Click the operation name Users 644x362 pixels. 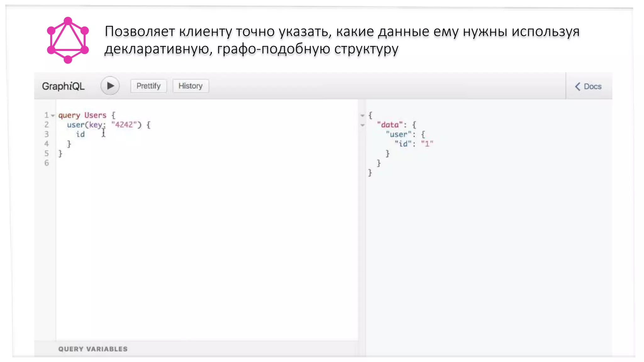(95, 115)
